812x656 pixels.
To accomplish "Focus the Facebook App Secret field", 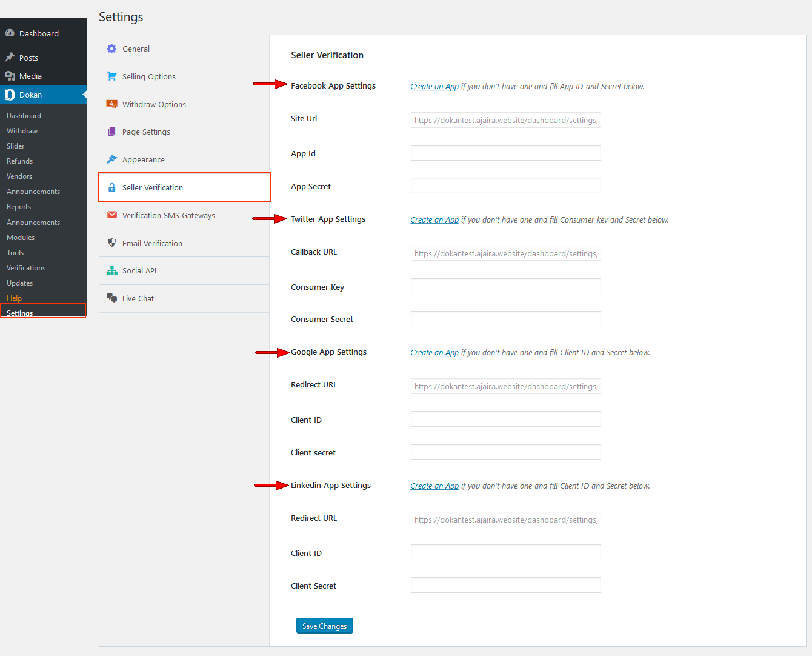I will pyautogui.click(x=506, y=186).
